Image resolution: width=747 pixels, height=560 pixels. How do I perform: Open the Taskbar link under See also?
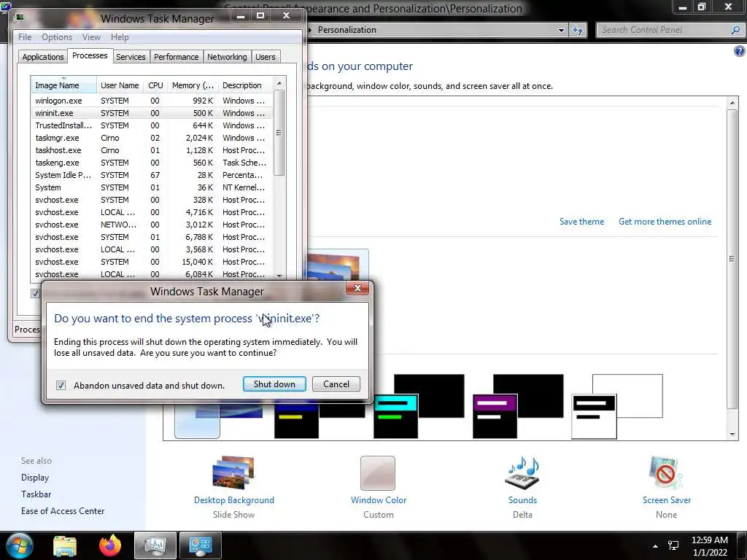[36, 494]
